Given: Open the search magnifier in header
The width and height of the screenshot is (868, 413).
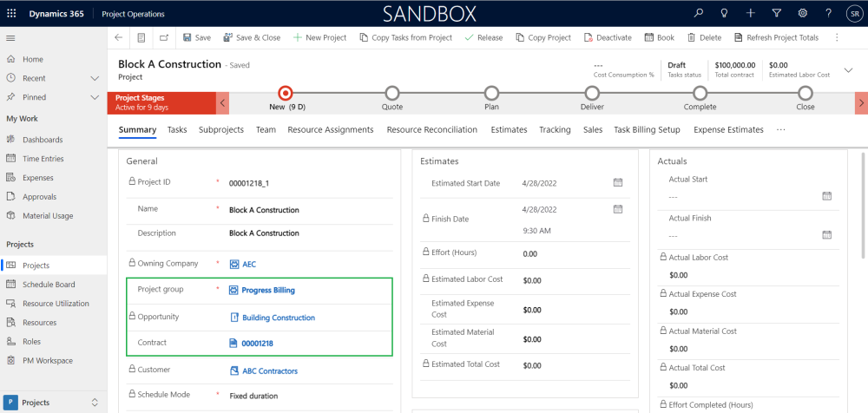Looking at the screenshot, I should (699, 13).
